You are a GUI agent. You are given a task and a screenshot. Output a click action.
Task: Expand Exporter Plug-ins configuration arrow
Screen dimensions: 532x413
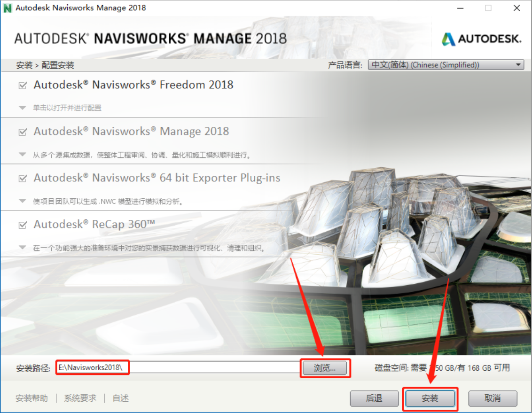[x=22, y=201]
